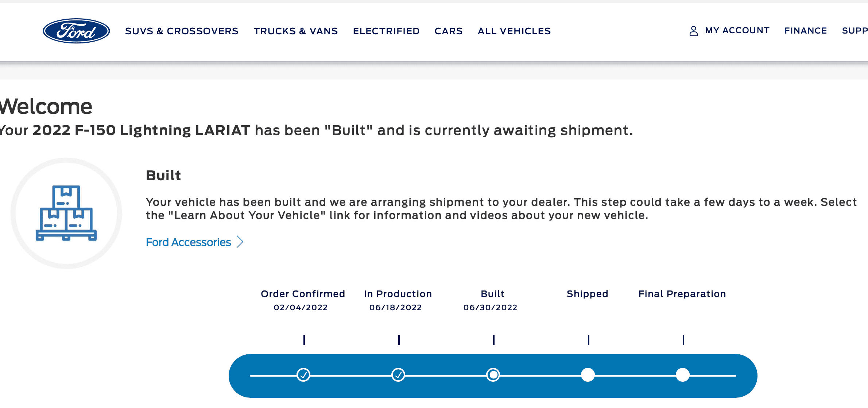Select the Shipped step white dot
Screen dimensions: 868x408
click(x=588, y=375)
